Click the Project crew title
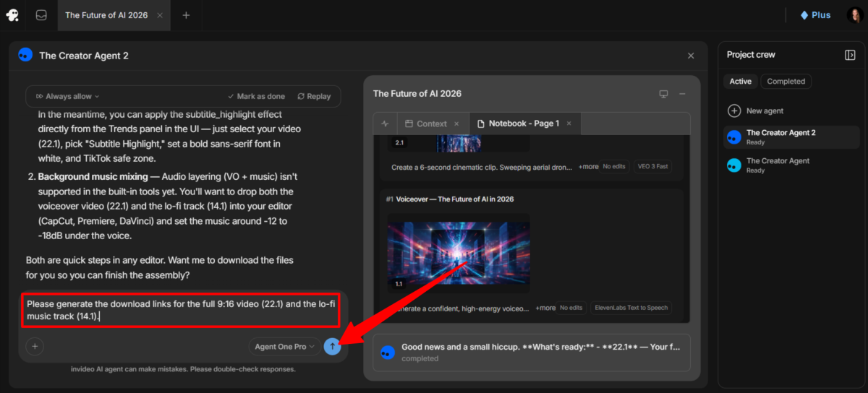This screenshot has width=868, height=393. click(x=751, y=55)
